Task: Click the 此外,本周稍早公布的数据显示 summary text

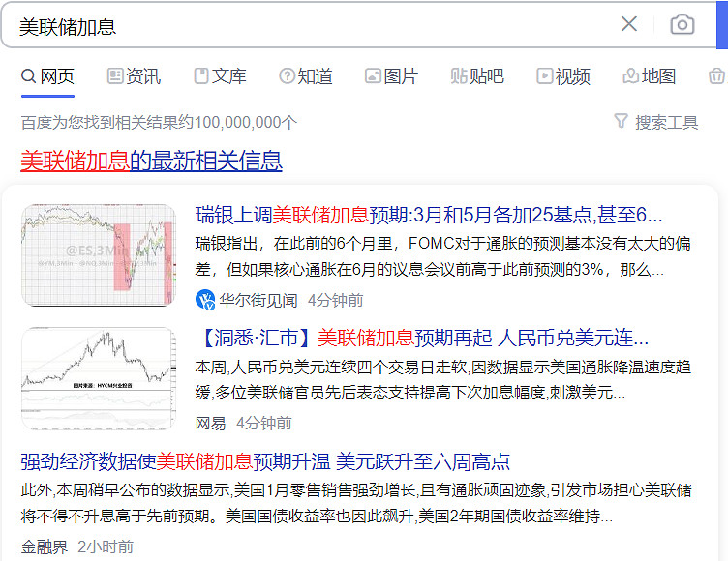Action: (x=356, y=503)
